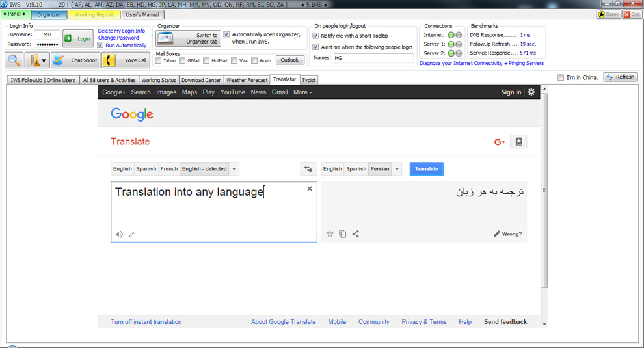This screenshot has height=348, width=644.
Task: Start a Chat Shoot session
Action: tap(75, 60)
